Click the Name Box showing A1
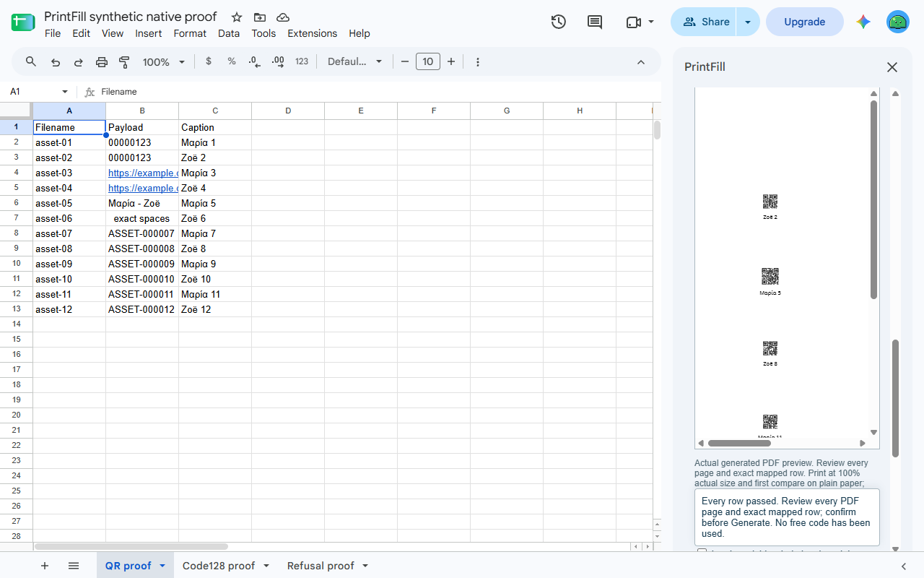The width and height of the screenshot is (924, 578). pyautogui.click(x=39, y=92)
